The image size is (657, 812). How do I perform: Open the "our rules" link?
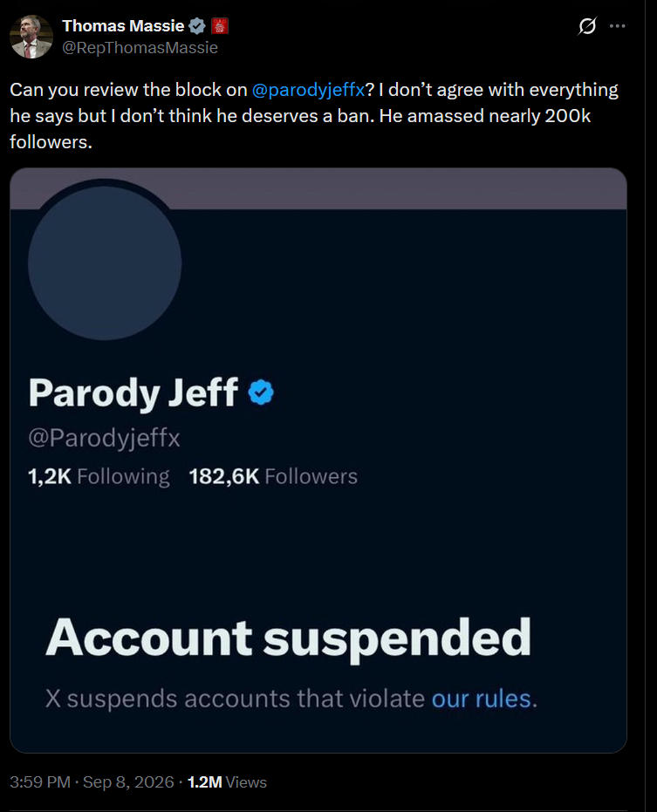(482, 699)
